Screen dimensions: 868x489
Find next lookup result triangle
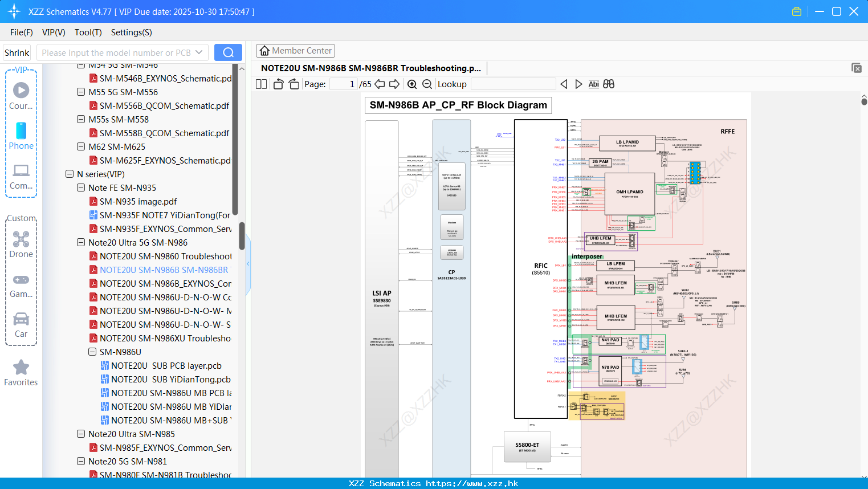pos(578,84)
